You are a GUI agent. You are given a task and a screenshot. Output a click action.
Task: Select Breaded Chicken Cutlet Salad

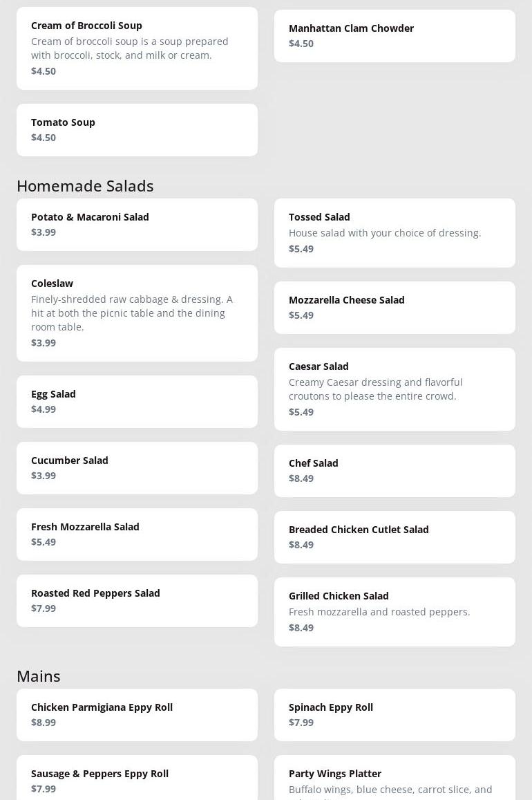click(x=395, y=537)
